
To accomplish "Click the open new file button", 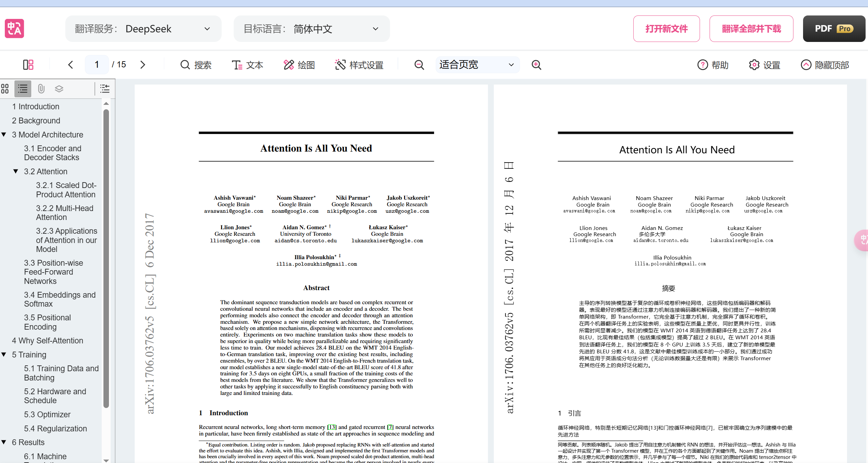I will coord(666,29).
